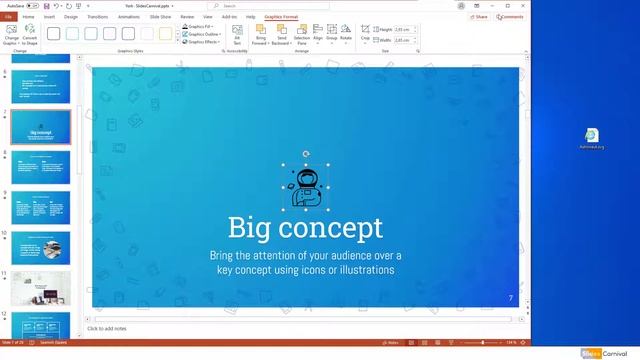Click the Save icon in title bar

[47, 6]
